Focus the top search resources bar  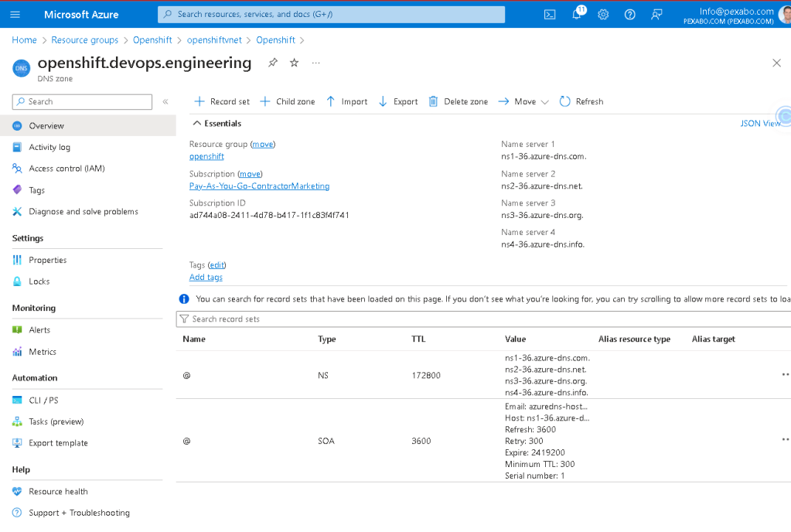coord(332,14)
